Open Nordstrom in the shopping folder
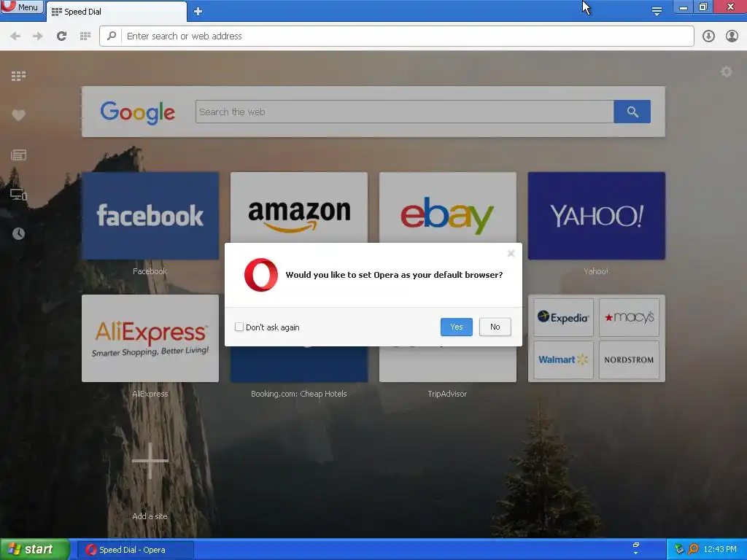This screenshot has height=560, width=747. click(629, 359)
